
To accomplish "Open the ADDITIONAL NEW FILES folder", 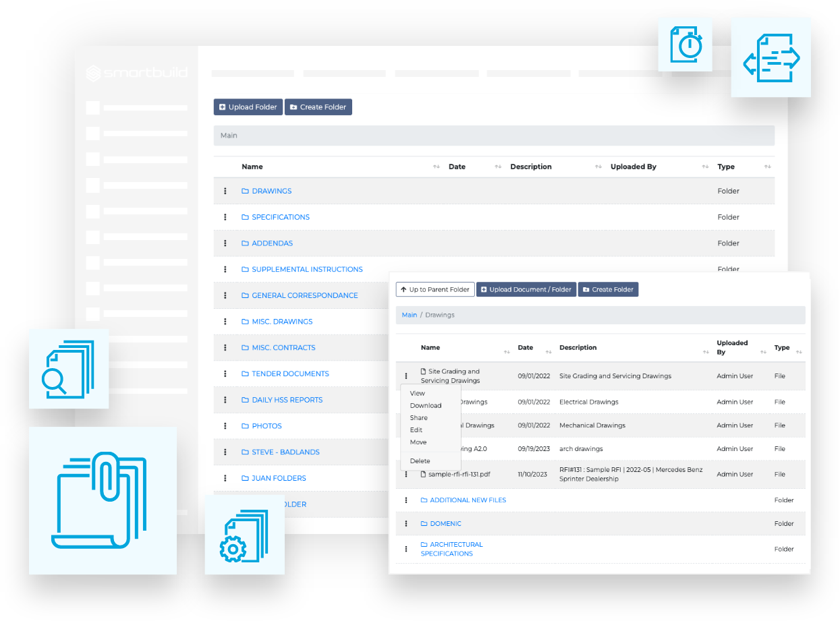I will coord(468,500).
